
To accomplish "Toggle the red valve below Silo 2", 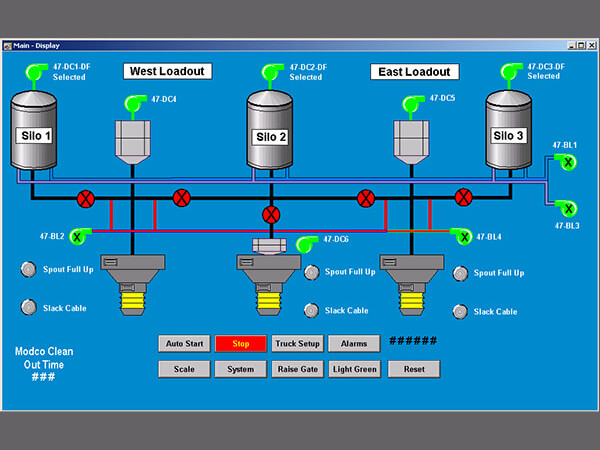I will [x=269, y=215].
